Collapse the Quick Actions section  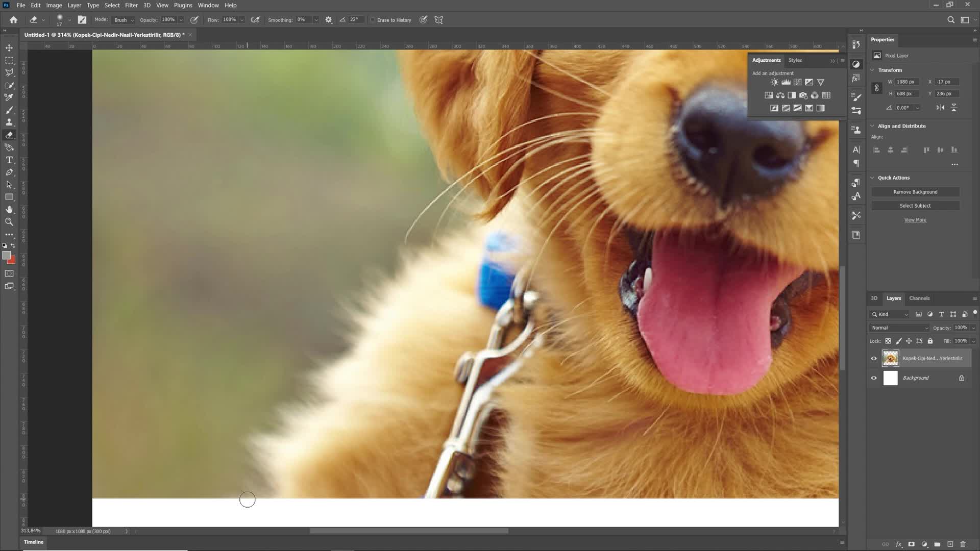[872, 178]
